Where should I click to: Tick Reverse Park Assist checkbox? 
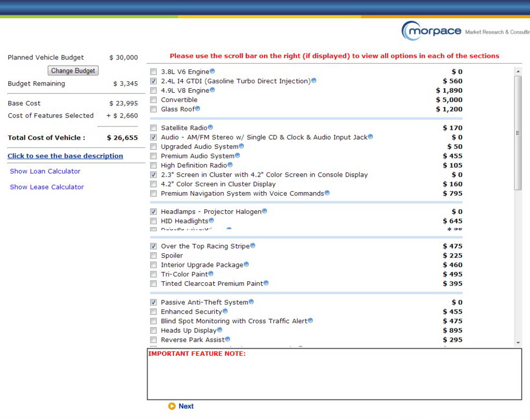tap(153, 340)
